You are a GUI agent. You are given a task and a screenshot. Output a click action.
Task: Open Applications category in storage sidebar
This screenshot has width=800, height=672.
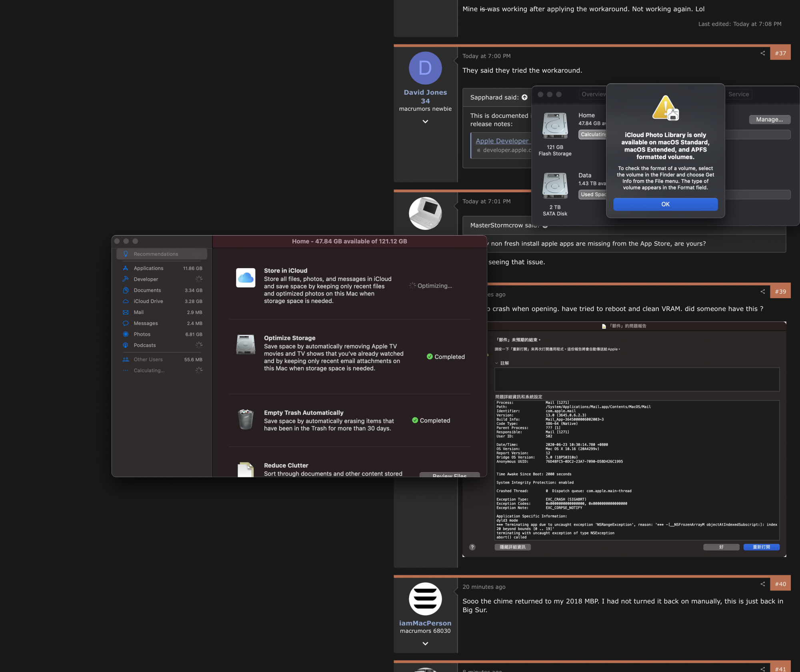point(162,268)
